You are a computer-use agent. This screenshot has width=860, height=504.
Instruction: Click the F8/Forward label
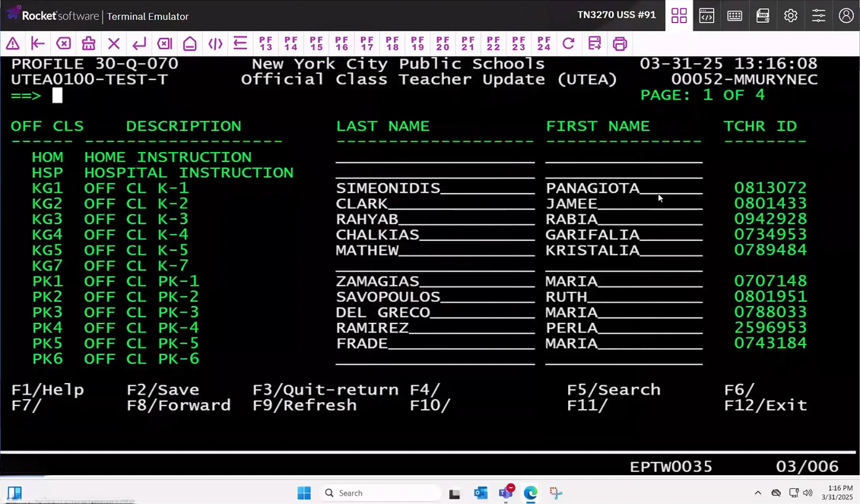[x=179, y=406]
